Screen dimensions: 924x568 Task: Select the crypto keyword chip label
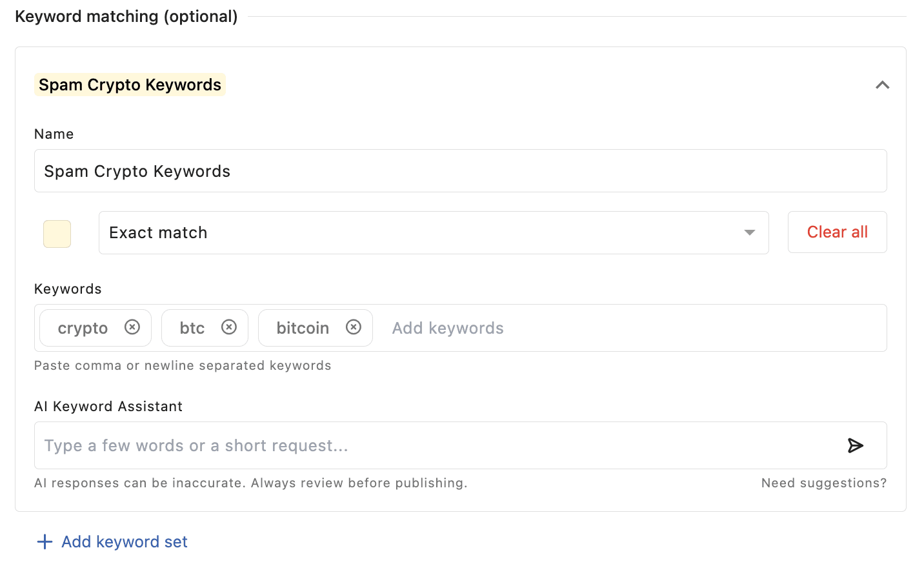pos(83,328)
